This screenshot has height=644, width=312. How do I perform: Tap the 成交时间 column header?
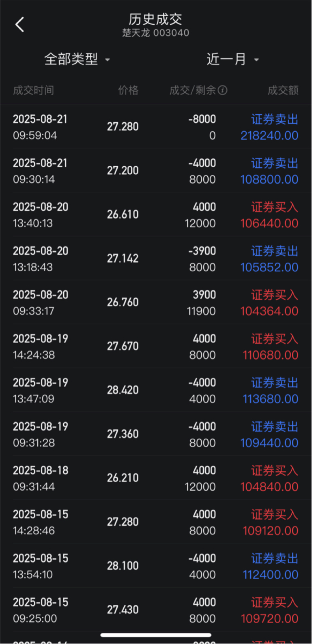[33, 90]
